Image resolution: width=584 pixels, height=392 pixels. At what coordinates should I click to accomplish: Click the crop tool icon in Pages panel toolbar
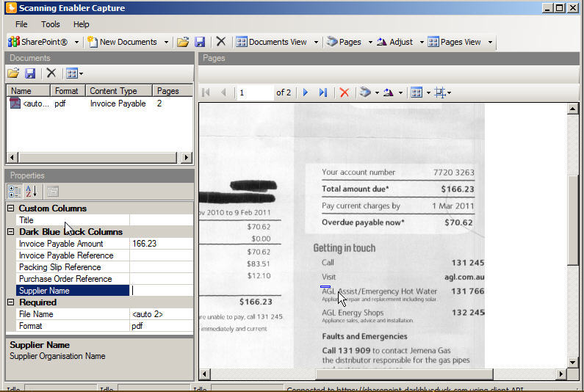[x=440, y=92]
